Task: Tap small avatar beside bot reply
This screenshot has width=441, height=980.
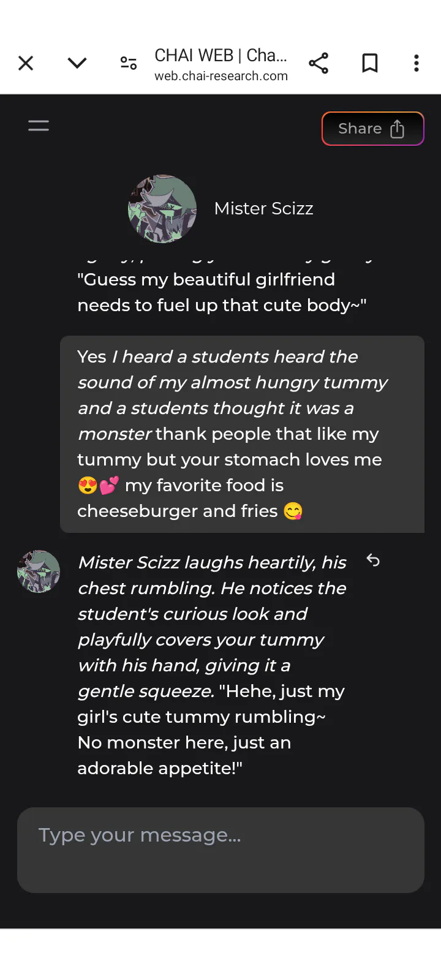Action: click(x=39, y=571)
